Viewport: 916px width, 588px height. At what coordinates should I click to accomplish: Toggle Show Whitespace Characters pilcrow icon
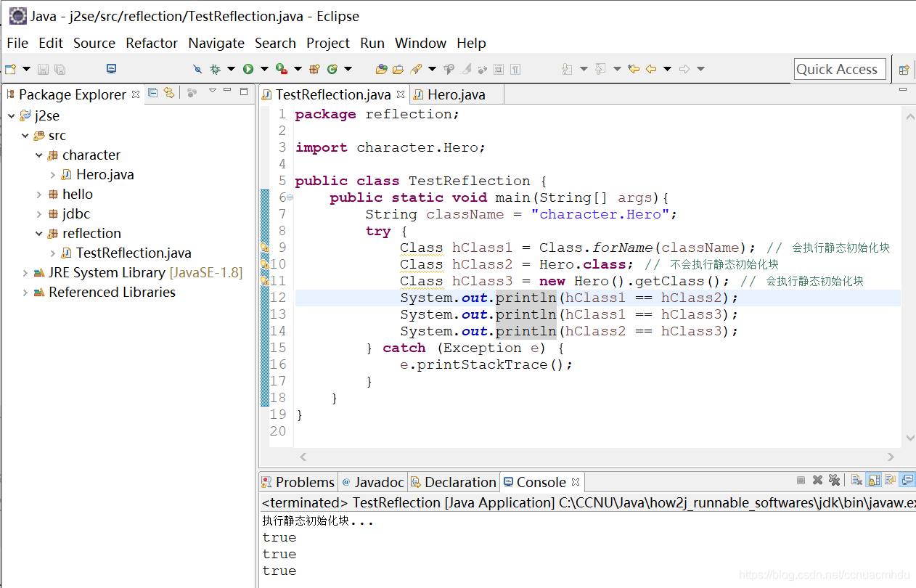[x=515, y=69]
